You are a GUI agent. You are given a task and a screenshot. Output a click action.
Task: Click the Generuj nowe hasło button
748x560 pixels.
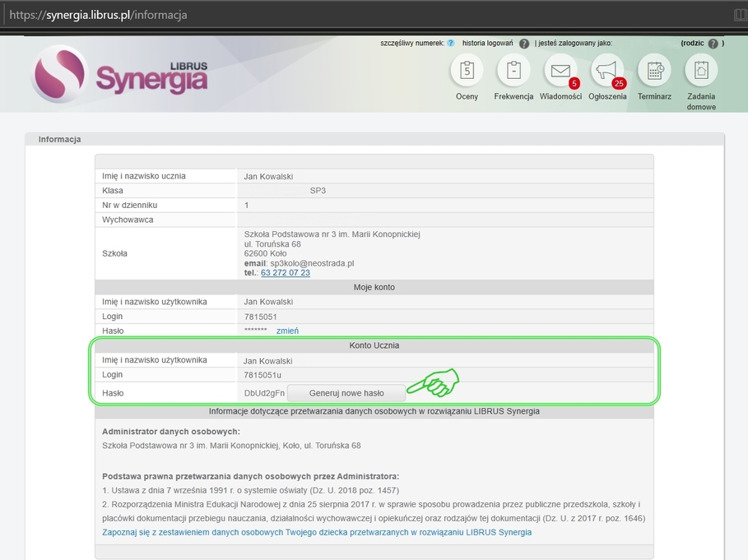[x=346, y=393]
